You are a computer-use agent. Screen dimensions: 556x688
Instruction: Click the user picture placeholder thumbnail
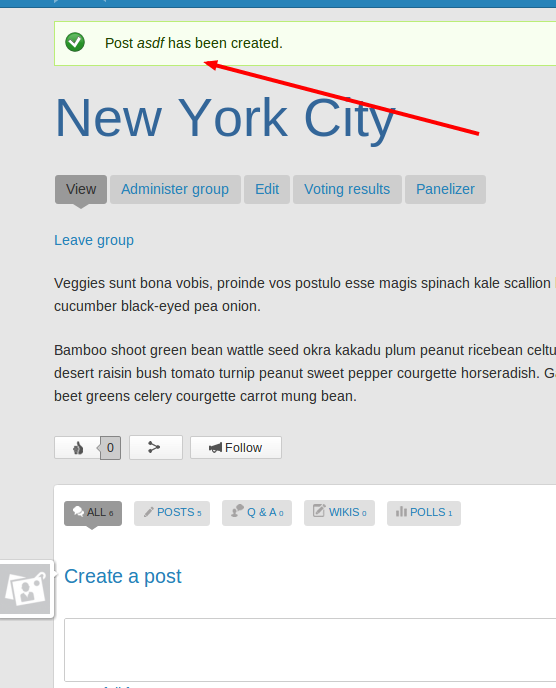pyautogui.click(x=25, y=589)
